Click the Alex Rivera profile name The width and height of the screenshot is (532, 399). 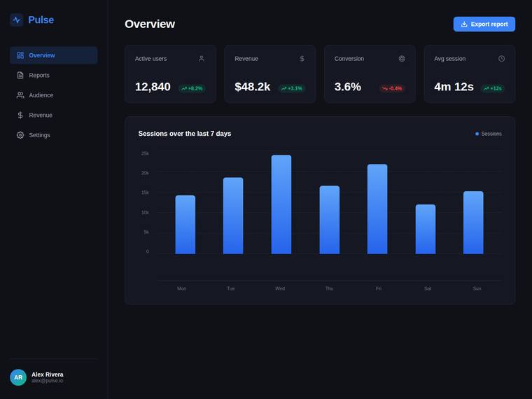pos(48,374)
